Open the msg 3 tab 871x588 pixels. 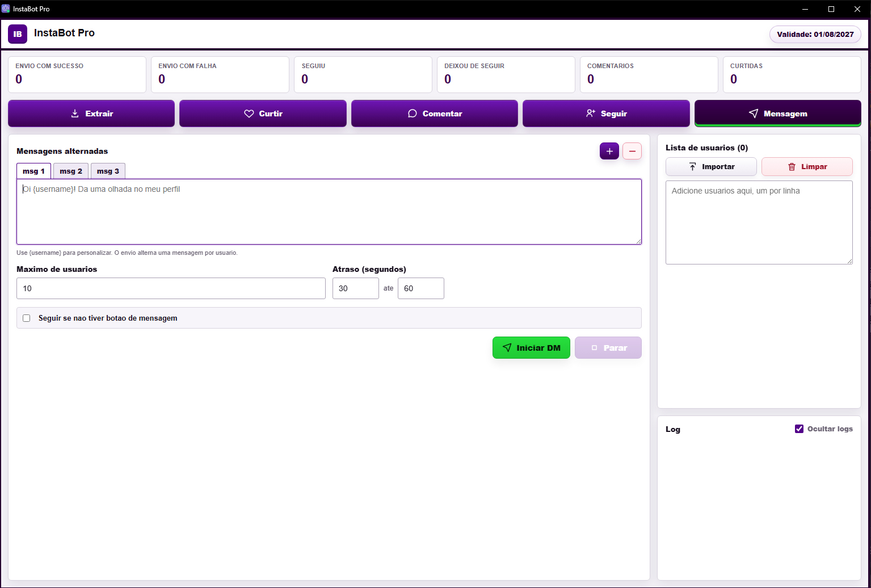click(x=108, y=171)
